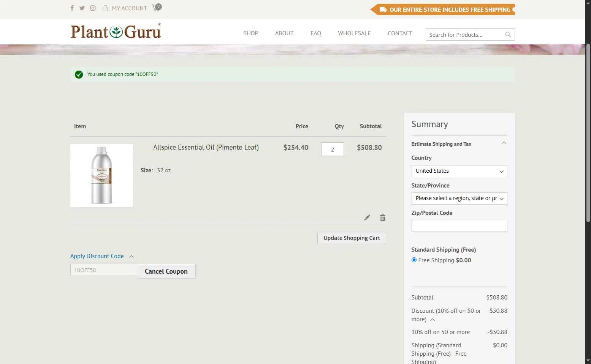
Task: Remove item with the trash icon
Action: (383, 217)
